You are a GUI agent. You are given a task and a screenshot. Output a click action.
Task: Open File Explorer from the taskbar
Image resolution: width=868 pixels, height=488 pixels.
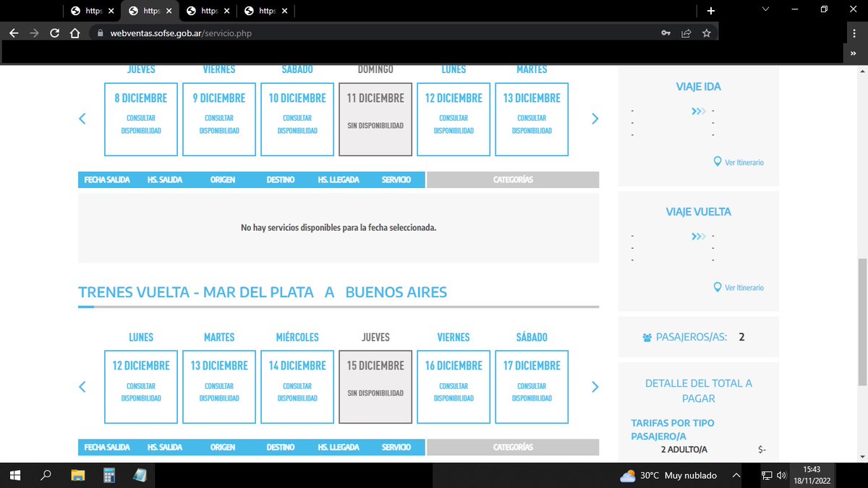(x=77, y=476)
